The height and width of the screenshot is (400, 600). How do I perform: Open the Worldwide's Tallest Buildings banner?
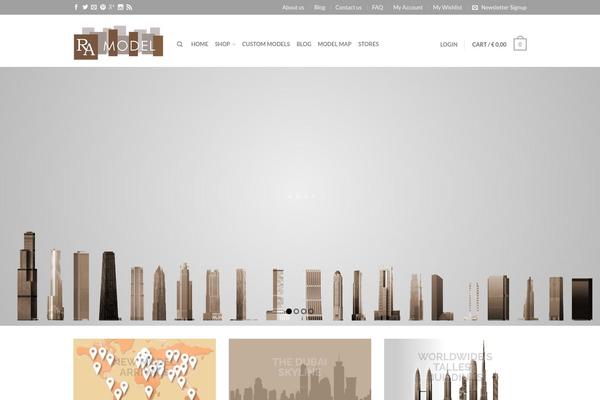455,369
